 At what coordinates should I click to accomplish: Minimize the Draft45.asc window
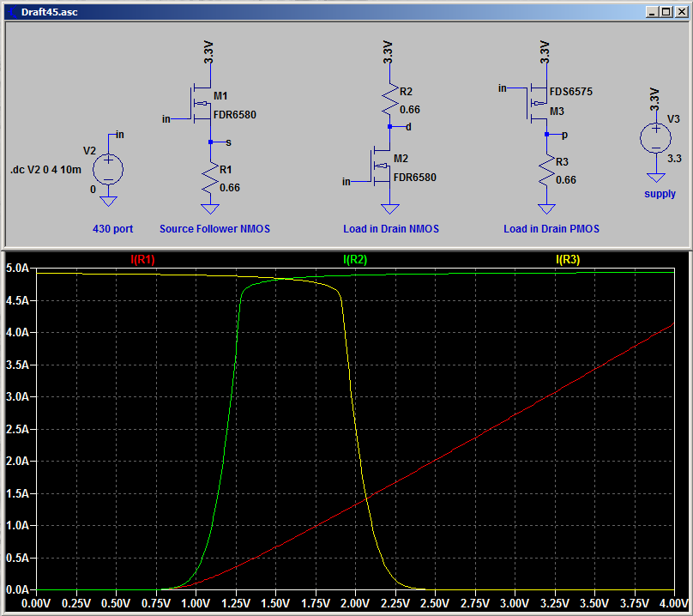tap(652, 12)
